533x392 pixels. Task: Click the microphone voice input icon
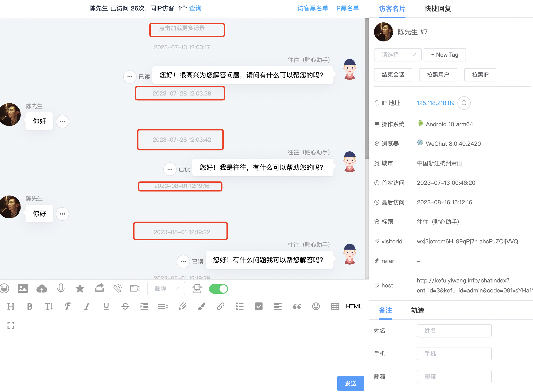click(61, 288)
